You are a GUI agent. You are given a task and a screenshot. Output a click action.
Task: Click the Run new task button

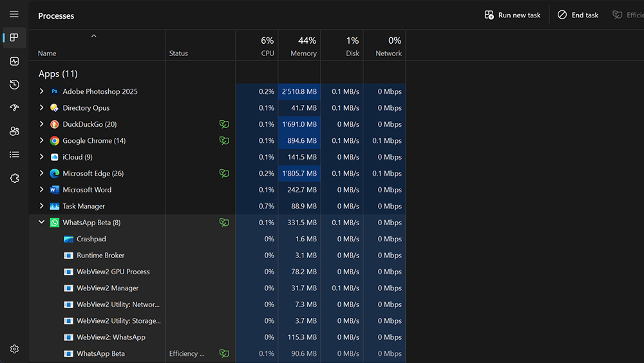point(512,15)
